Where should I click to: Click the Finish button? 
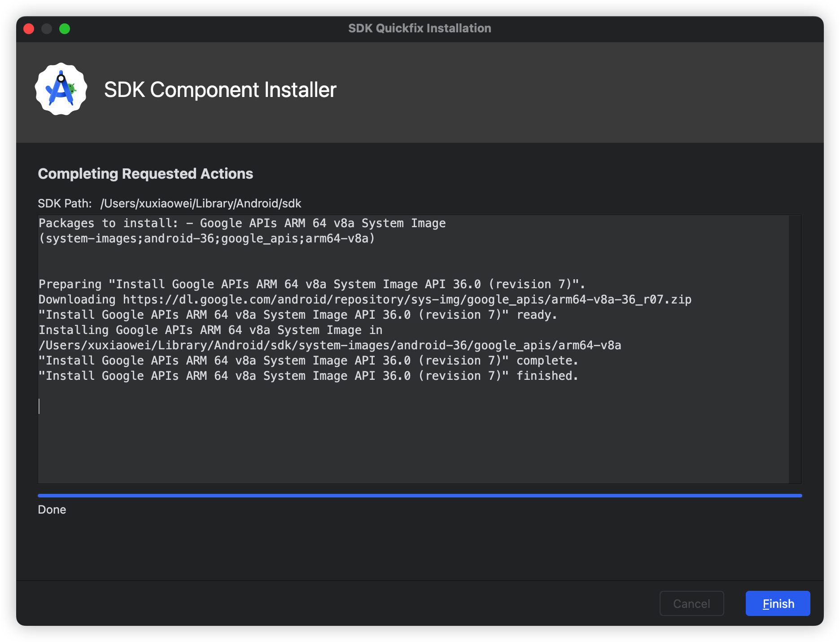[778, 603]
